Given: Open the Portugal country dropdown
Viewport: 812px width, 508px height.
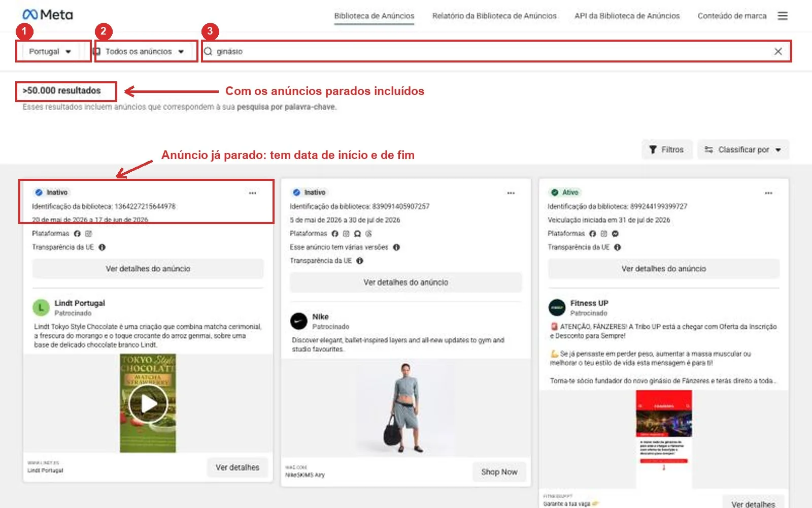Looking at the screenshot, I should click(50, 51).
